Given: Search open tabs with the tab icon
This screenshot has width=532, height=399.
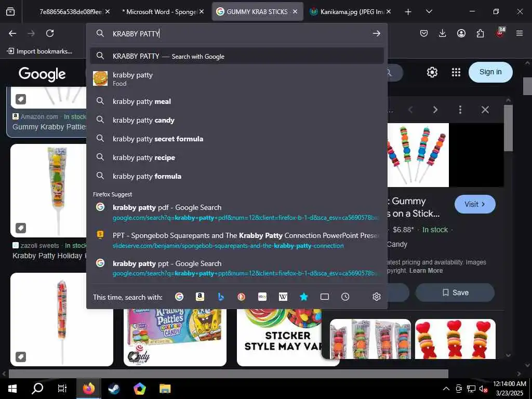Looking at the screenshot, I should point(325,297).
